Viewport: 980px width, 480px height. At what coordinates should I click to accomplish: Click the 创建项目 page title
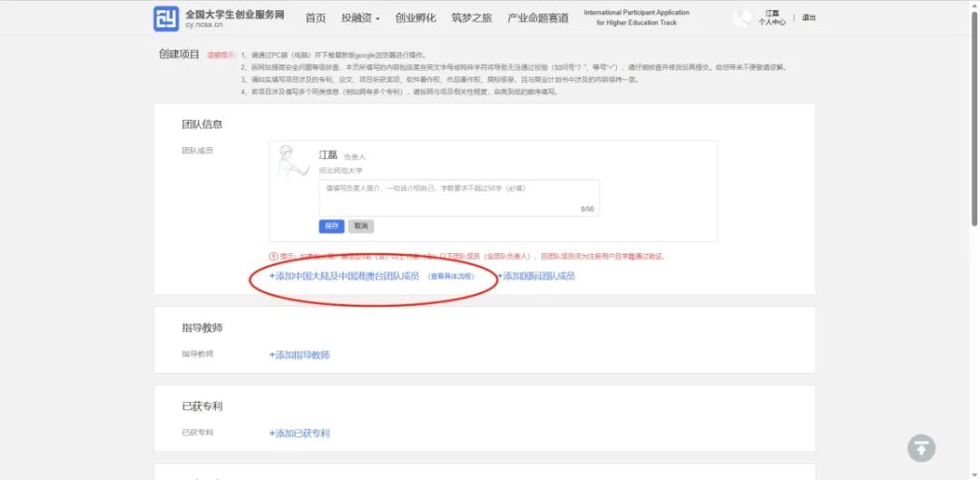pos(179,54)
